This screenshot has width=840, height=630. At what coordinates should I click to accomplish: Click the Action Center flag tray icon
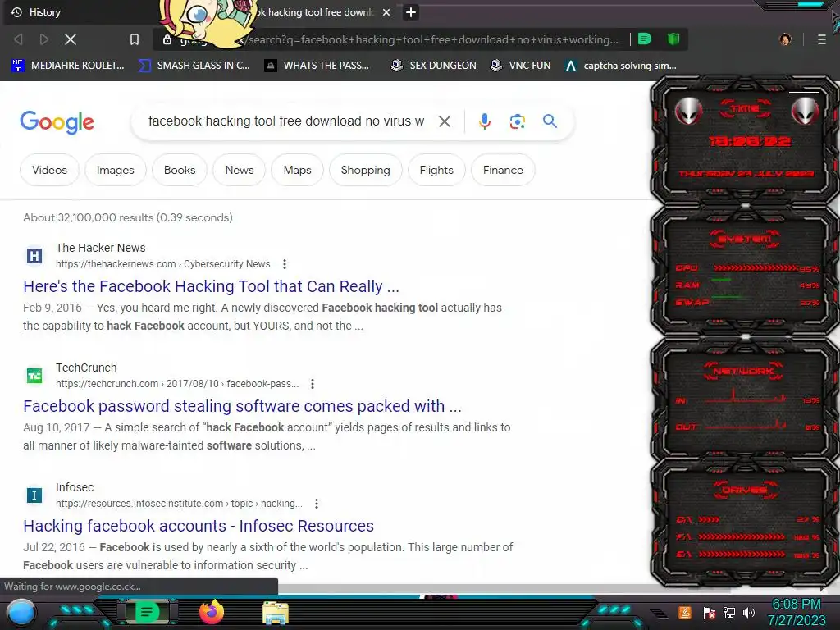710,613
